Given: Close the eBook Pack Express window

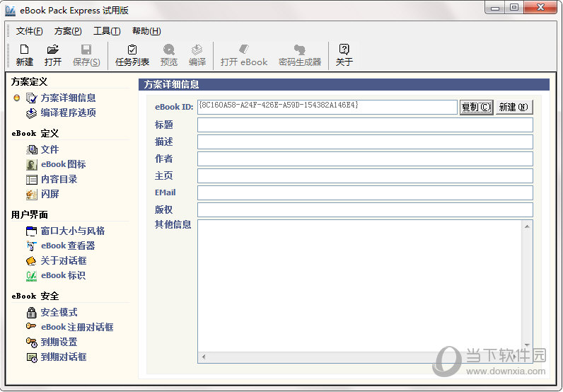Looking at the screenshot, I should pyautogui.click(x=540, y=8).
